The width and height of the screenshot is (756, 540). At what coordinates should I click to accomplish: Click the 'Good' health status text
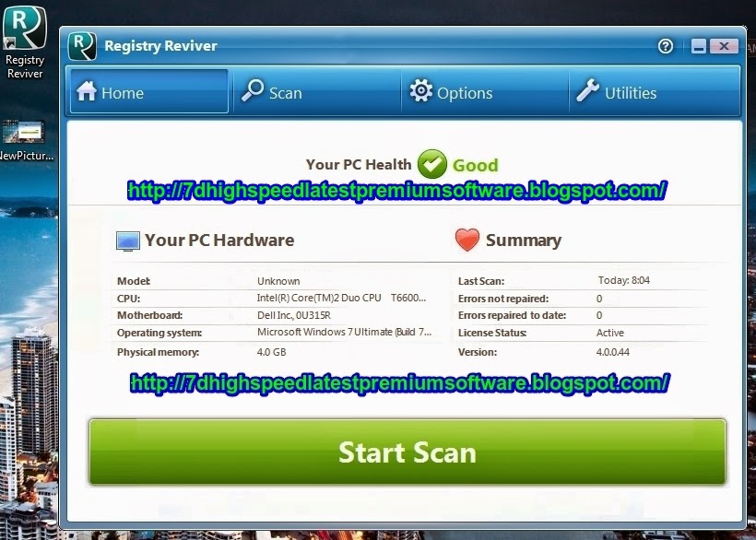476,165
